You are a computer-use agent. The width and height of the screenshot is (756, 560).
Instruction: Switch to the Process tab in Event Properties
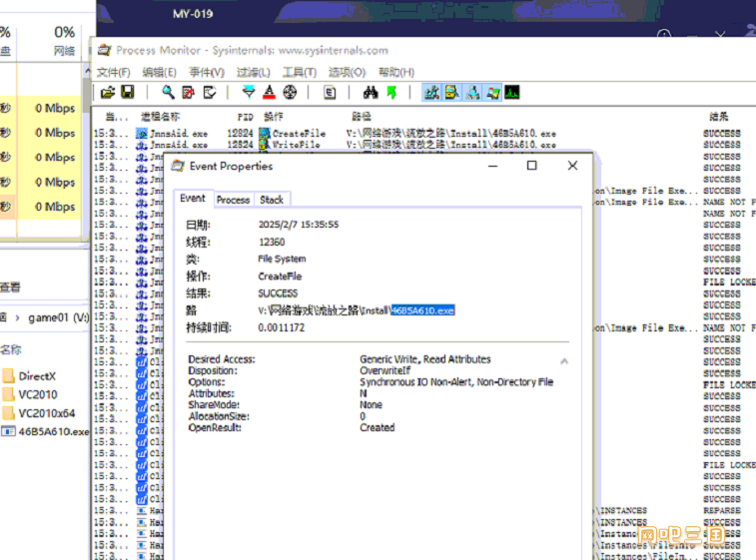[x=233, y=200]
